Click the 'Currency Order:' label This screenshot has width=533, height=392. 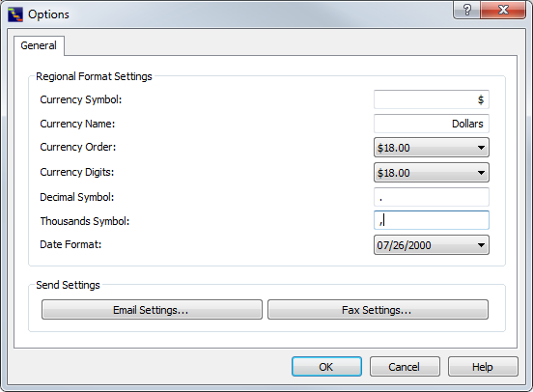[78, 147]
